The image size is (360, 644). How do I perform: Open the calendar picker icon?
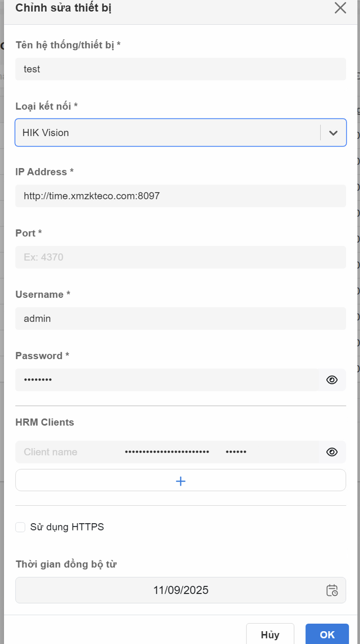tap(332, 590)
